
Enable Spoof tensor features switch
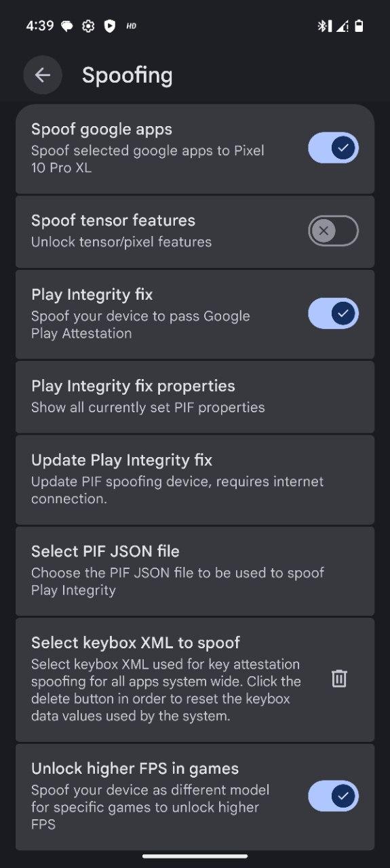point(333,231)
